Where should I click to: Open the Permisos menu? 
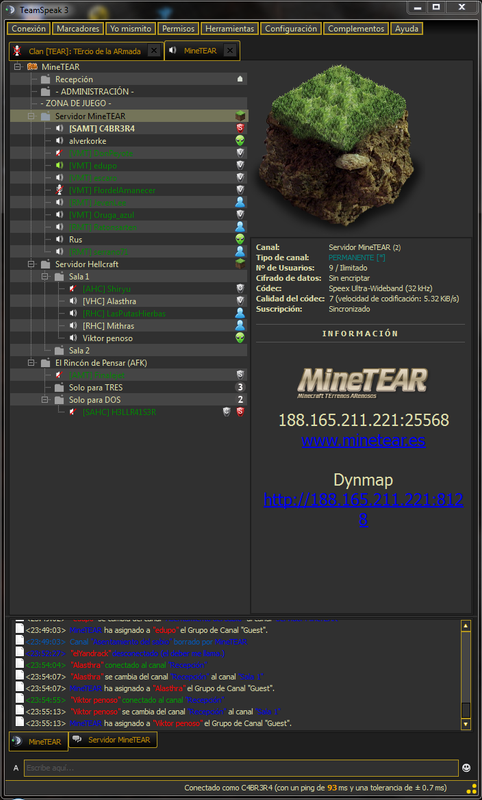(178, 29)
